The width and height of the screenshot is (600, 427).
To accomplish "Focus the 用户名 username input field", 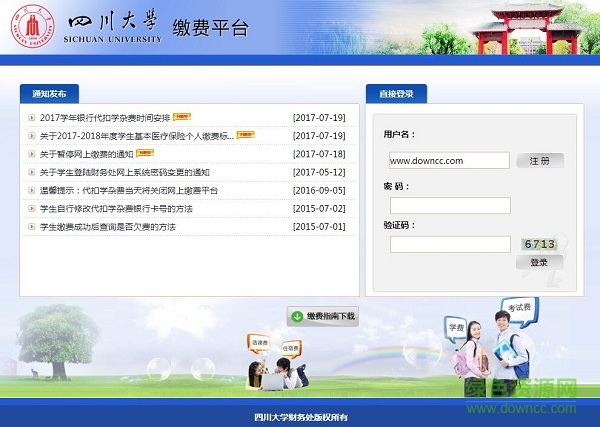I will [449, 160].
